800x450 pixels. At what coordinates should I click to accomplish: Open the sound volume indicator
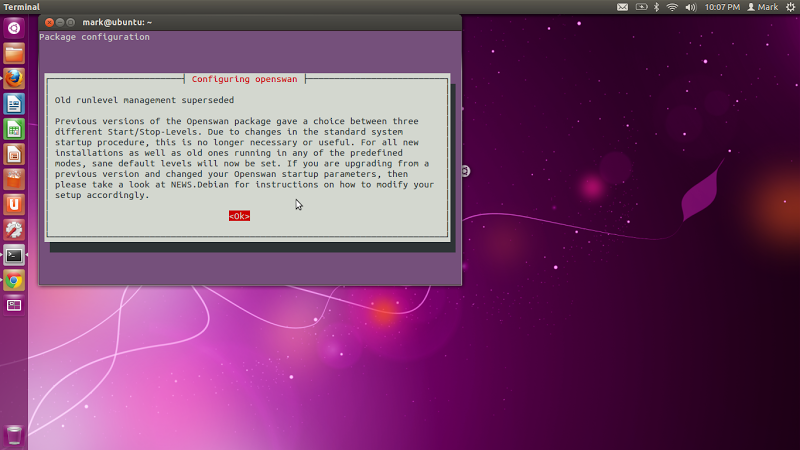pyautogui.click(x=691, y=7)
